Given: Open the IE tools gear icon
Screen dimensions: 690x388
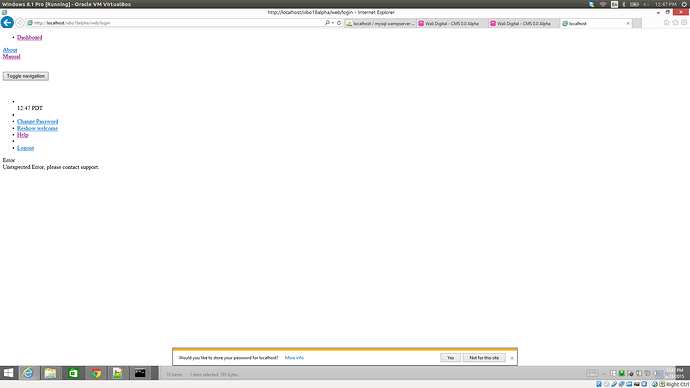Looking at the screenshot, I should click(x=684, y=22).
